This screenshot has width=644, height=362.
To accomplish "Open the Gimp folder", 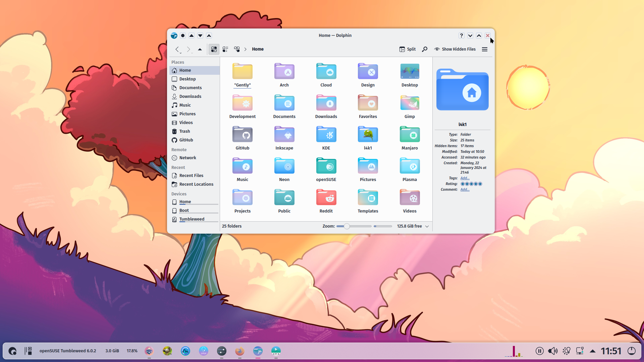I will click(410, 107).
